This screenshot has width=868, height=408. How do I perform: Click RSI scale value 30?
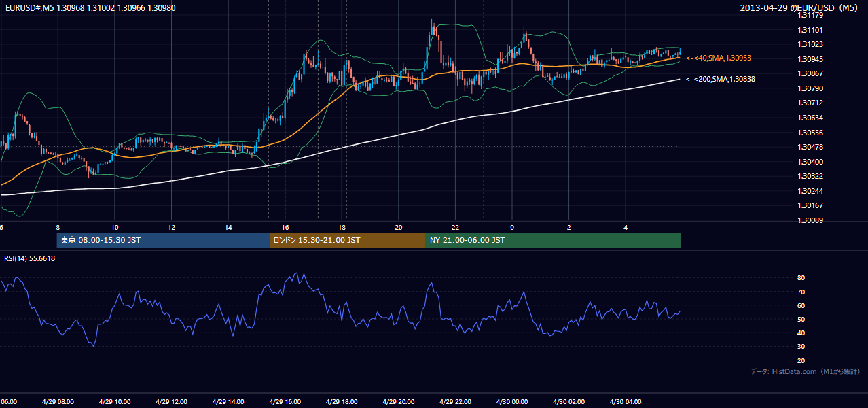801,347
